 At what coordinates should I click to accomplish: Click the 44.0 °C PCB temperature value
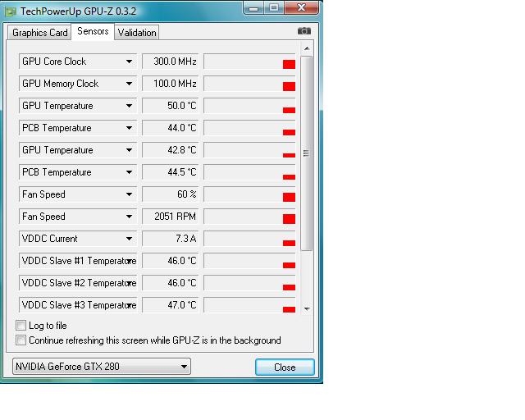(x=170, y=128)
